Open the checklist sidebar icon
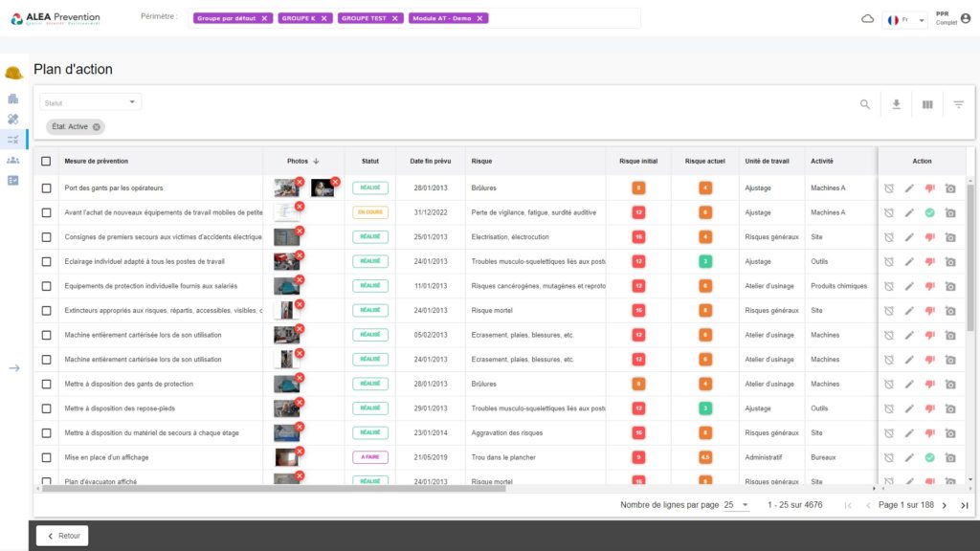The width and height of the screenshot is (980, 551). tap(13, 181)
